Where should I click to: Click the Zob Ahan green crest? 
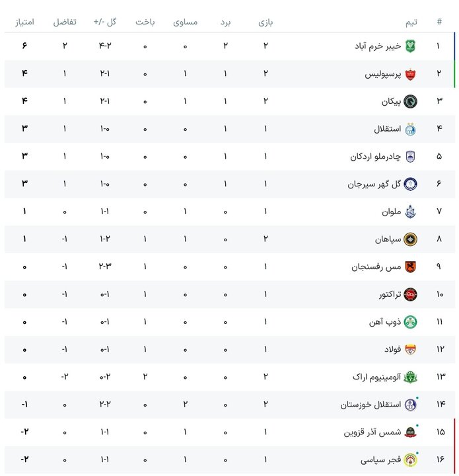click(x=410, y=322)
